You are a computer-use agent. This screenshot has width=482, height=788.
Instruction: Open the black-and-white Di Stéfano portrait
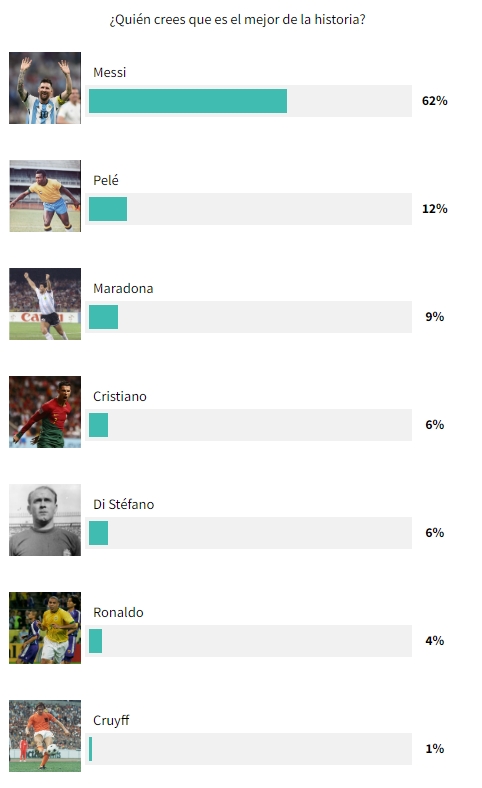pos(45,520)
